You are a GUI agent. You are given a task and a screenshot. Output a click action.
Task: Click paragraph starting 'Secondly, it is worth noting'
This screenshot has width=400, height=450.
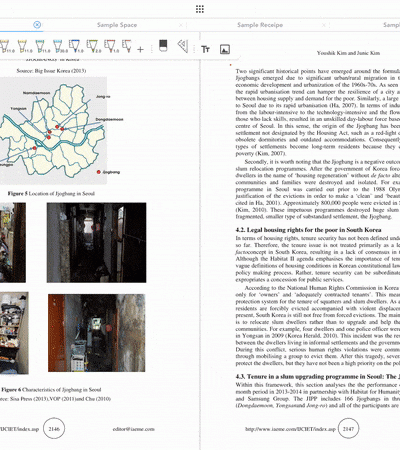pyautogui.click(x=318, y=189)
